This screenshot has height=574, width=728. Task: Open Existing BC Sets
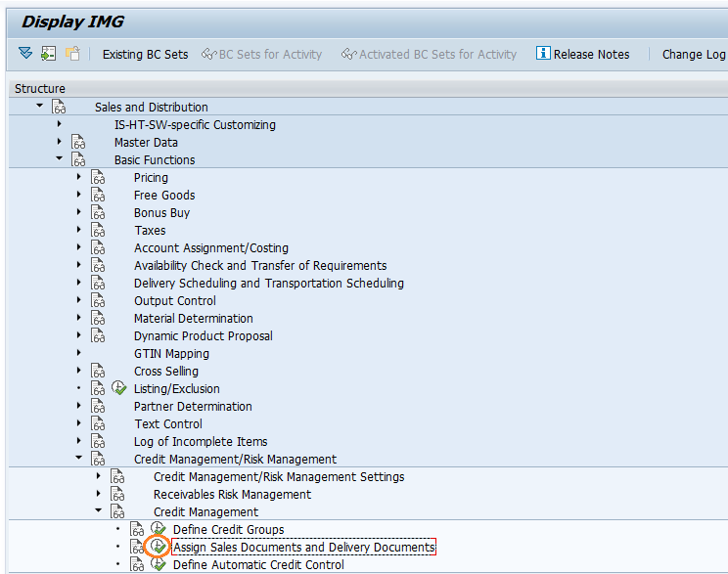(146, 55)
